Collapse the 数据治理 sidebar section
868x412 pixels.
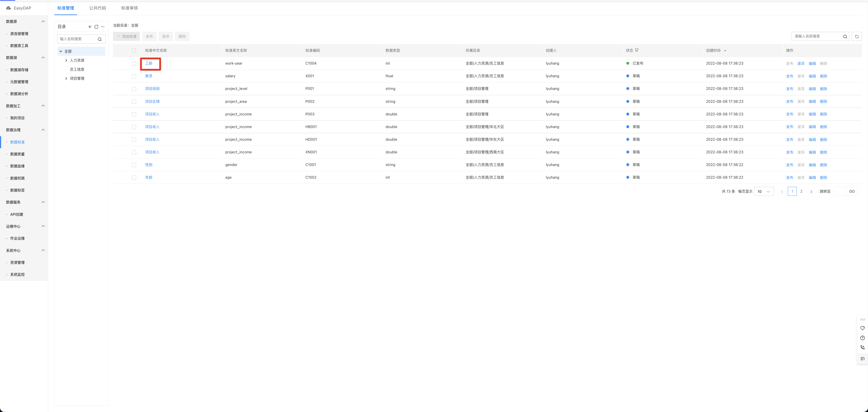point(43,130)
